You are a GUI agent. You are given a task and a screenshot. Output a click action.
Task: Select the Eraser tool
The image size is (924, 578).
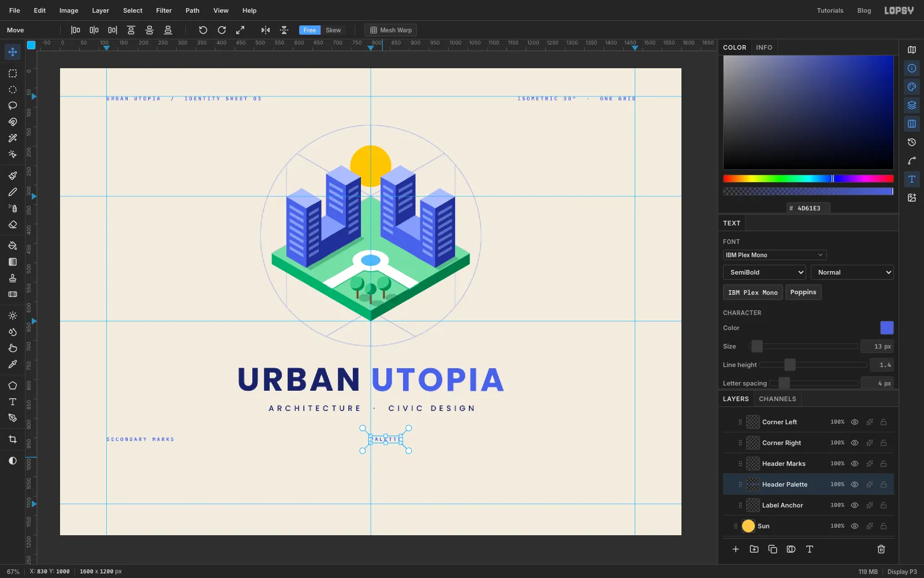click(13, 225)
